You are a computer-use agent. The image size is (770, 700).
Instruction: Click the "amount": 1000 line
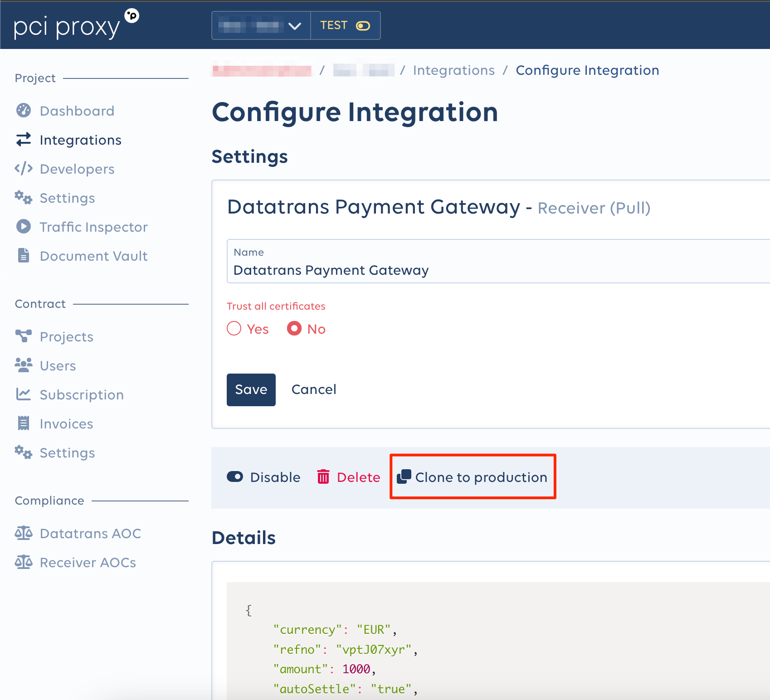(325, 669)
